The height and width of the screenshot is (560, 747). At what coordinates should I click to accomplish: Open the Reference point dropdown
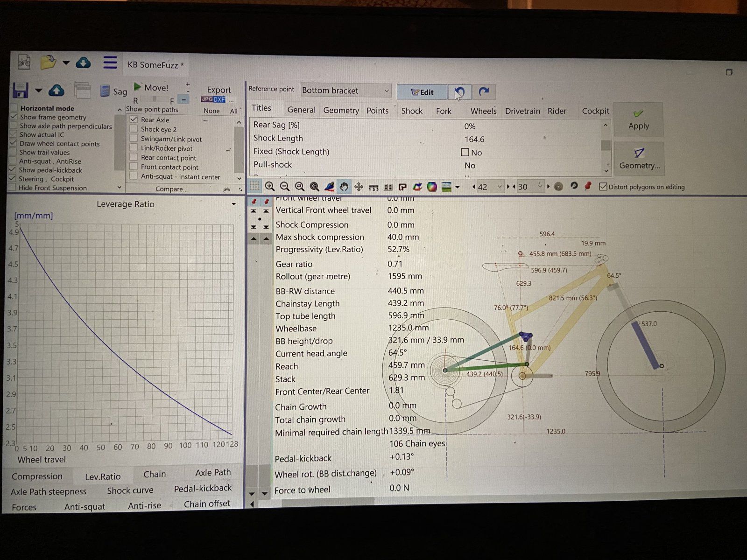346,91
